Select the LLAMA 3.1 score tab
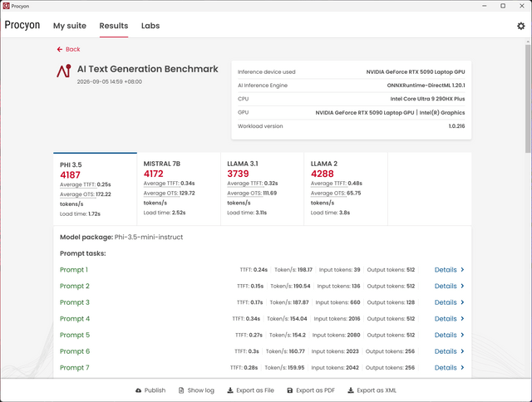Viewport: 532px width, 402px height. [263, 189]
